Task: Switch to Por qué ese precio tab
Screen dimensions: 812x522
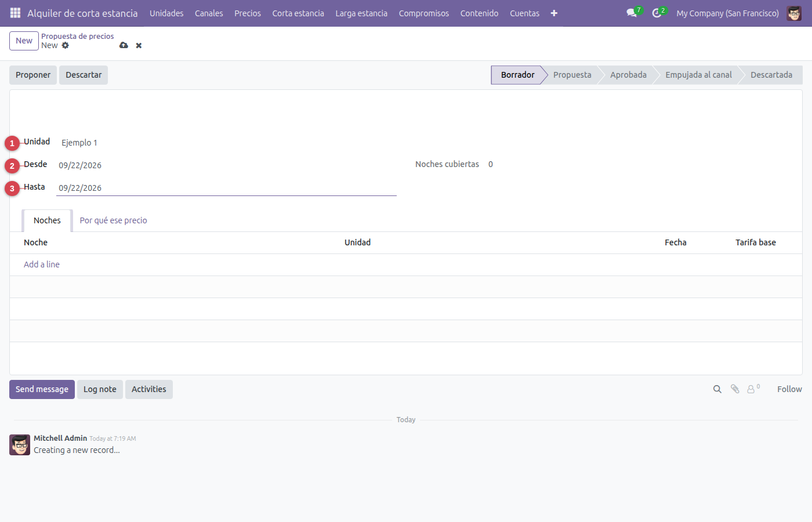Action: (x=114, y=220)
